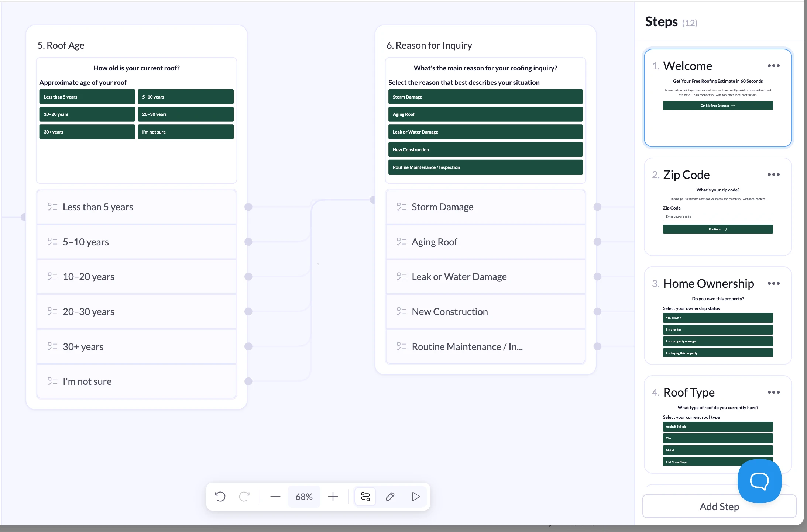This screenshot has width=807, height=532.
Task: Click connector dot beside Storm Damage row
Action: (597, 207)
